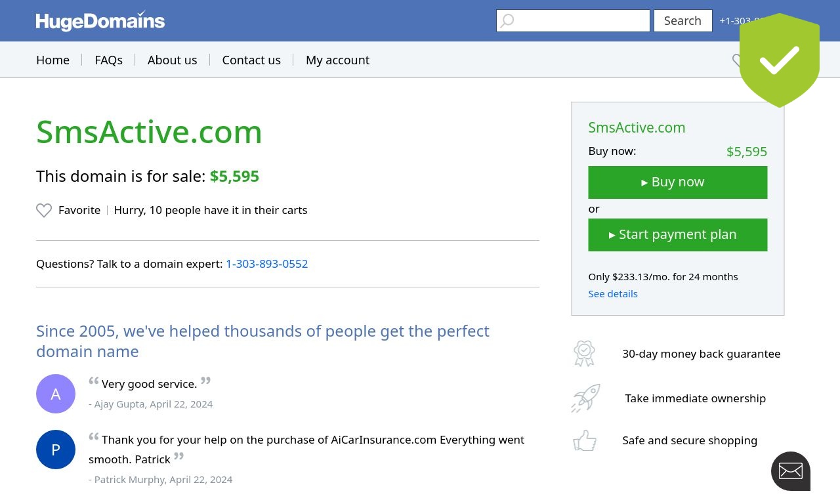Screen dimensions: 840x504
Task: Open the FAQs menu item
Action: tap(108, 60)
